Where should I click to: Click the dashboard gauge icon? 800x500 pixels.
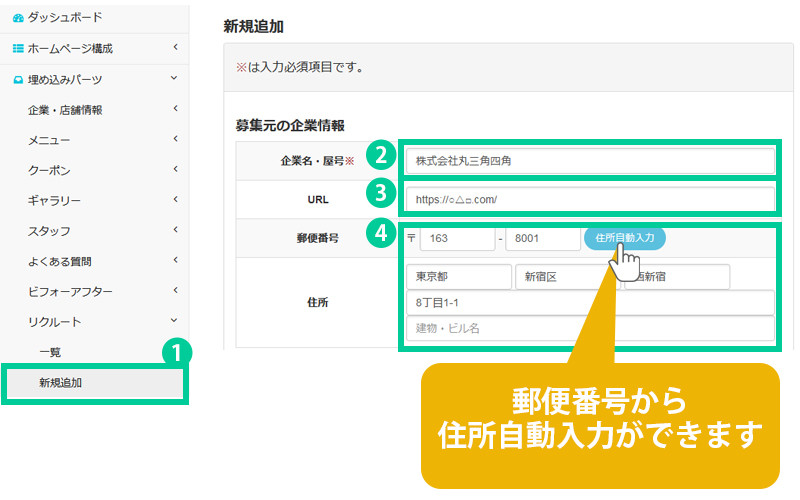coord(17,17)
